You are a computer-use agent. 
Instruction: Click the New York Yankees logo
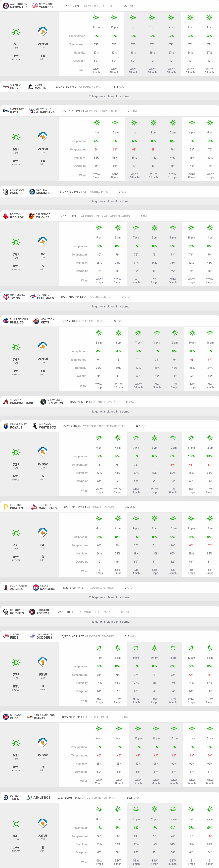[x=35, y=6]
